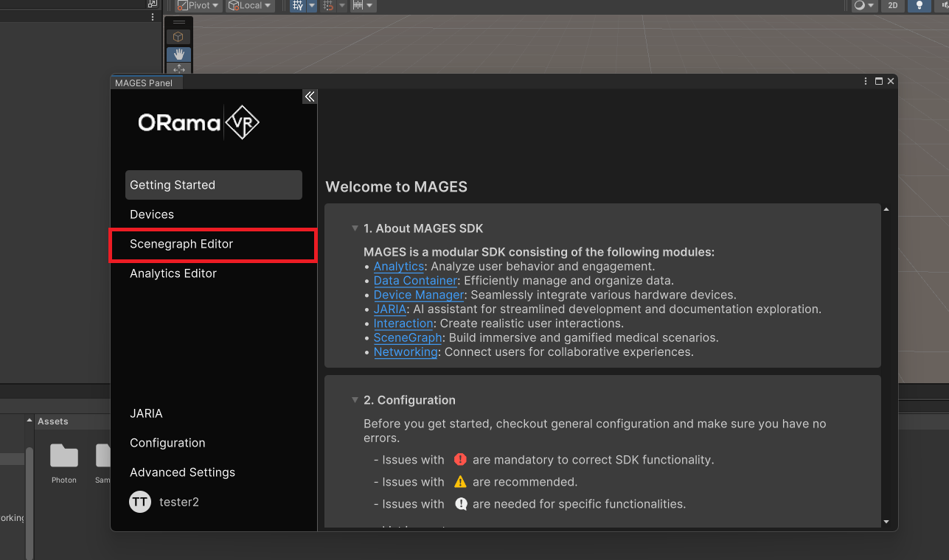Toggle grid snapping icon in toolbar

(x=298, y=5)
